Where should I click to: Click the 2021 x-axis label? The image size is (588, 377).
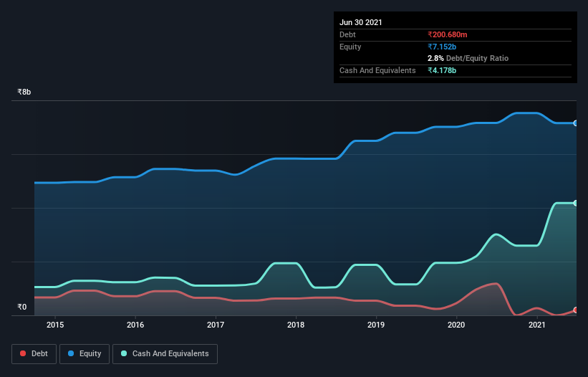click(537, 325)
